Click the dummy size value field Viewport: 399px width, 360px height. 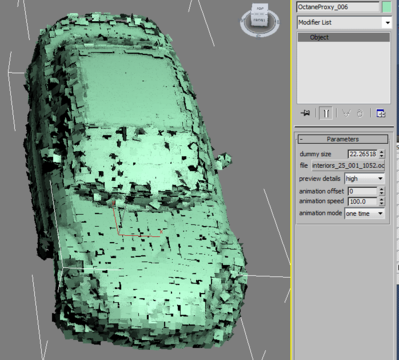tap(362, 154)
